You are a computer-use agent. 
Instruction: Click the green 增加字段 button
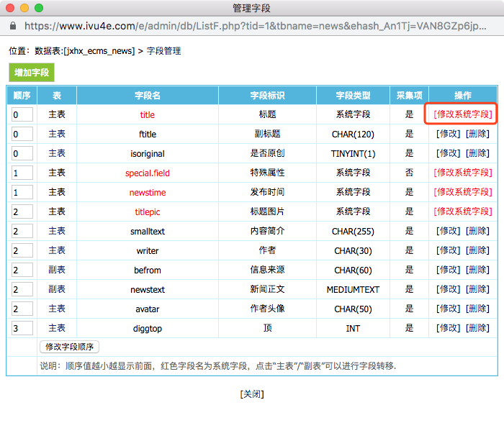[x=31, y=73]
